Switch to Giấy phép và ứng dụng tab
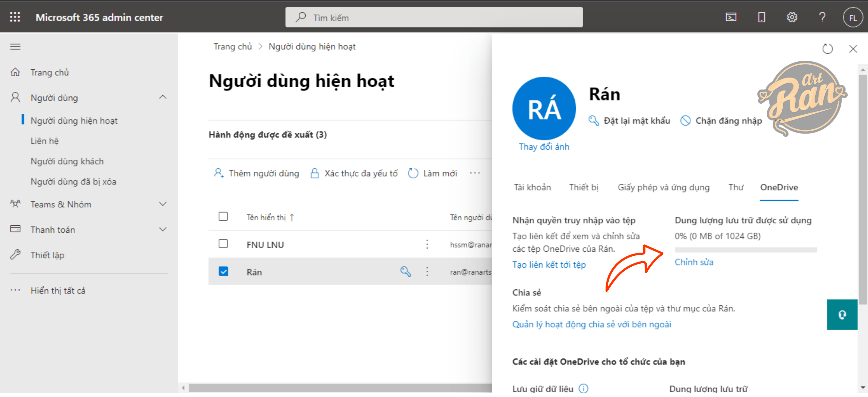Image resolution: width=868 pixels, height=397 pixels. click(663, 187)
